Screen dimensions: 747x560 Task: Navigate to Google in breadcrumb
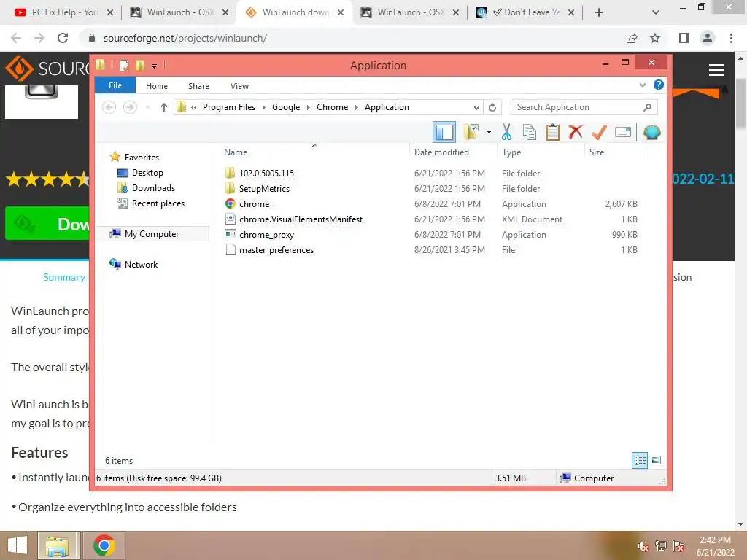[x=286, y=107]
